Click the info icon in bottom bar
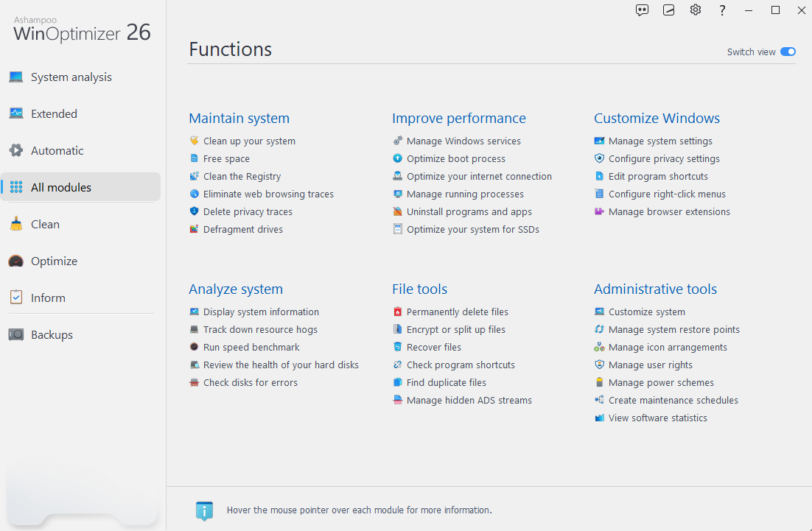 coord(204,510)
